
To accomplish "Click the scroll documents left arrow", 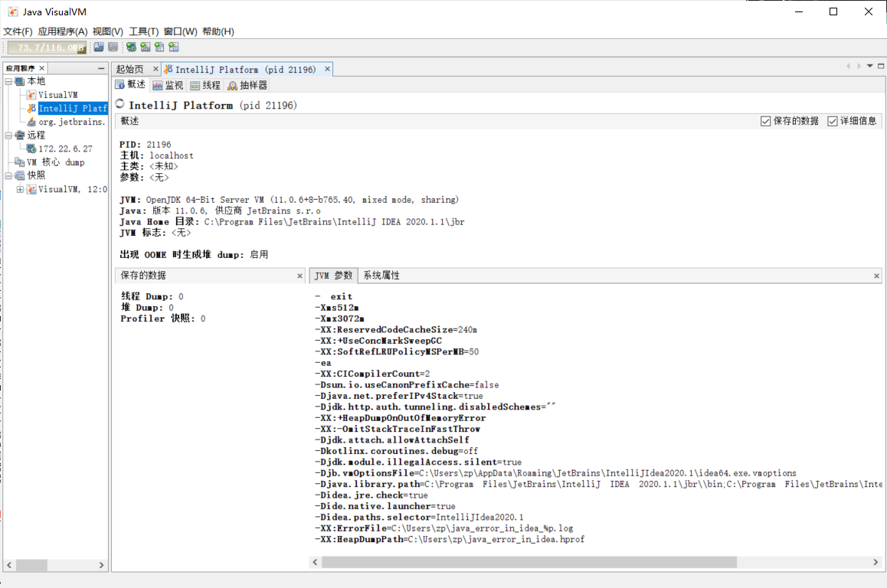I will click(848, 66).
